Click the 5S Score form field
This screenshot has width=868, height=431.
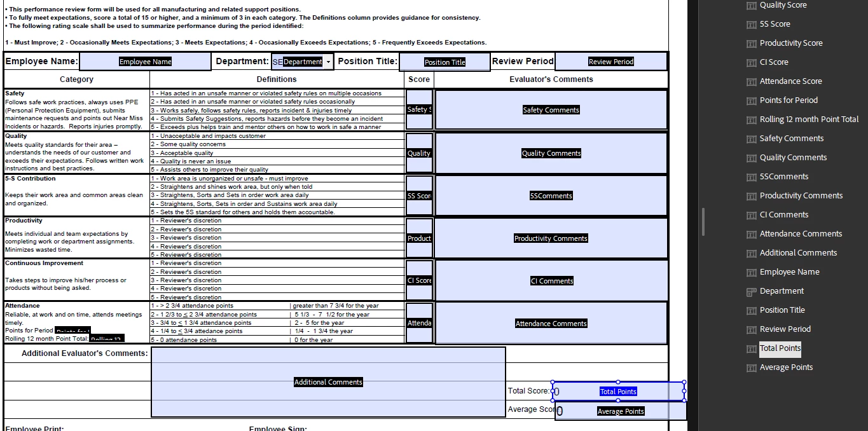pos(419,196)
